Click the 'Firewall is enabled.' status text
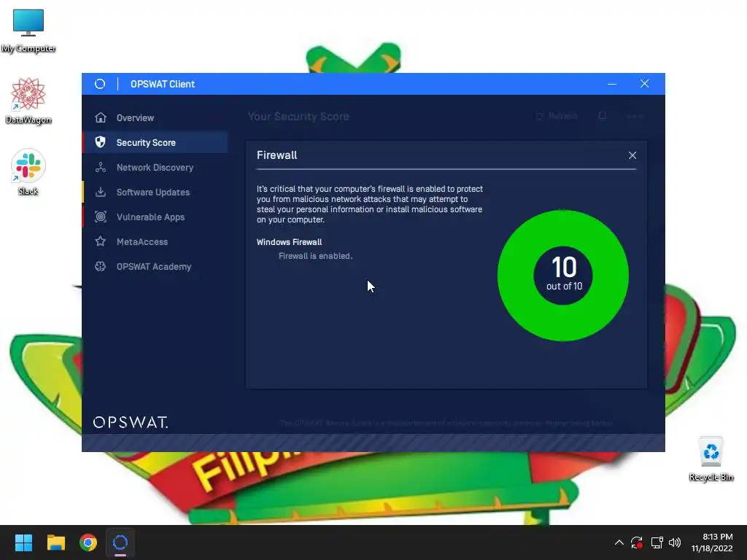 click(x=315, y=256)
